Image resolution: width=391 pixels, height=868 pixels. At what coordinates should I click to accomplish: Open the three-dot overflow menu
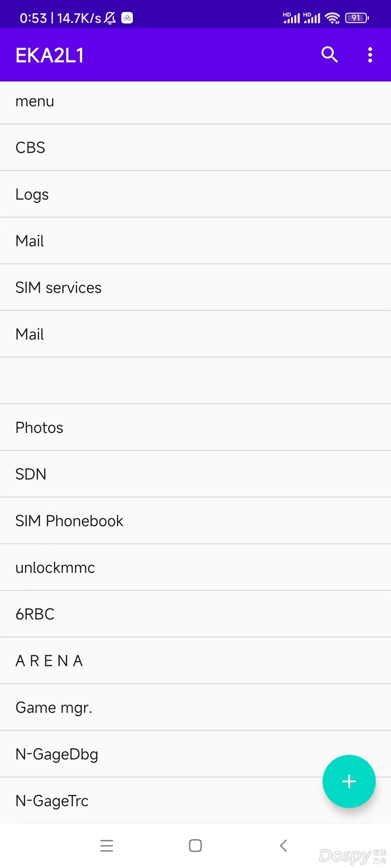point(370,55)
